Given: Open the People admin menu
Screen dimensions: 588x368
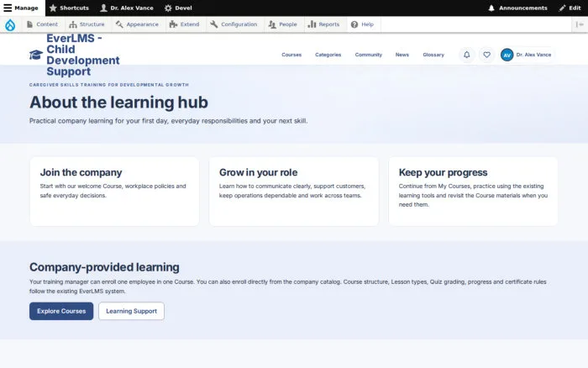Looking at the screenshot, I should tap(283, 24).
